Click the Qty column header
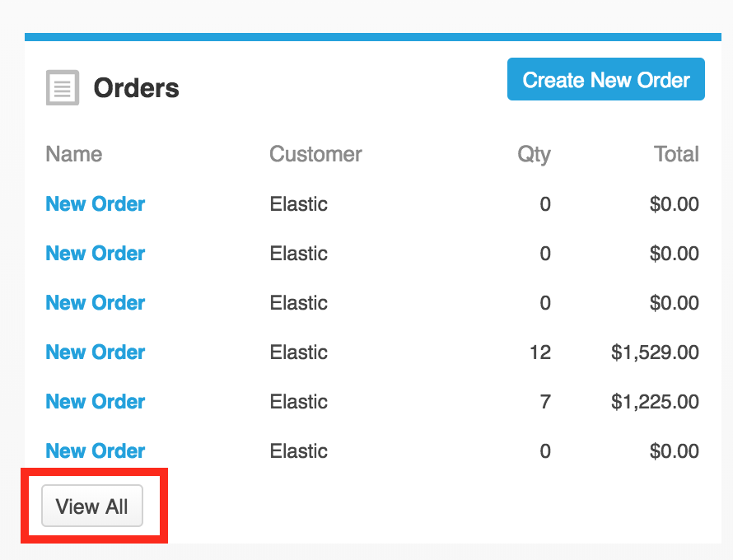The width and height of the screenshot is (733, 560). pyautogui.click(x=534, y=154)
